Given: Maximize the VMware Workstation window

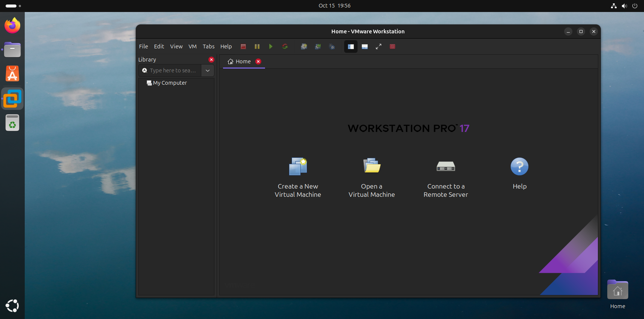Looking at the screenshot, I should 581,31.
